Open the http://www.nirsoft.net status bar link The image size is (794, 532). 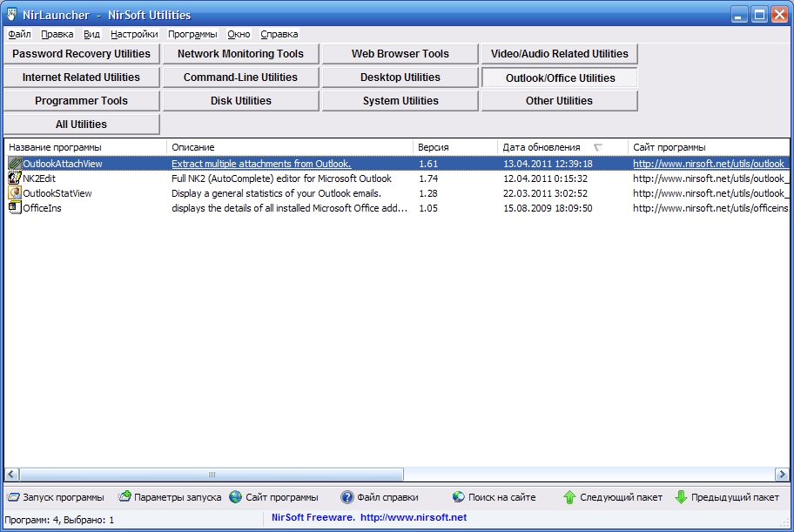[x=414, y=517]
